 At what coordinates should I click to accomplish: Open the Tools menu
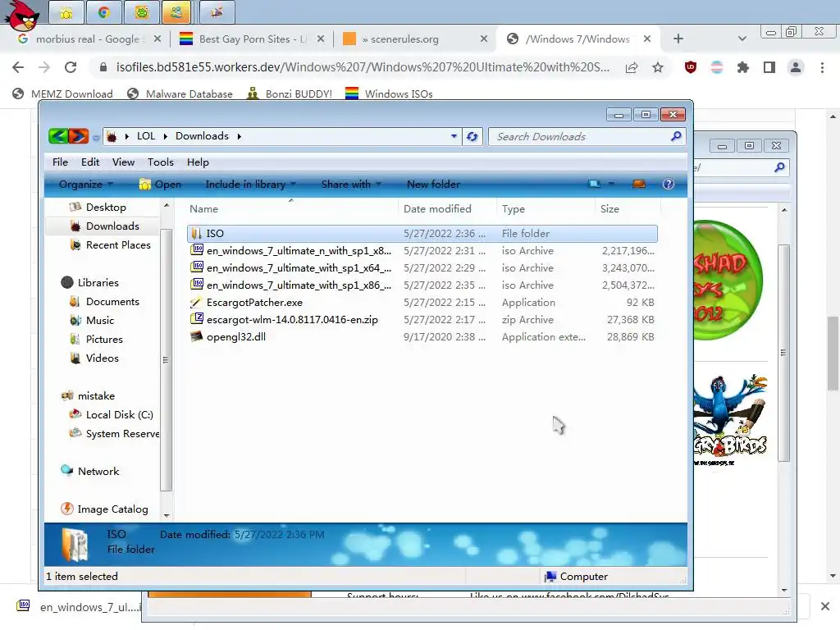(161, 162)
